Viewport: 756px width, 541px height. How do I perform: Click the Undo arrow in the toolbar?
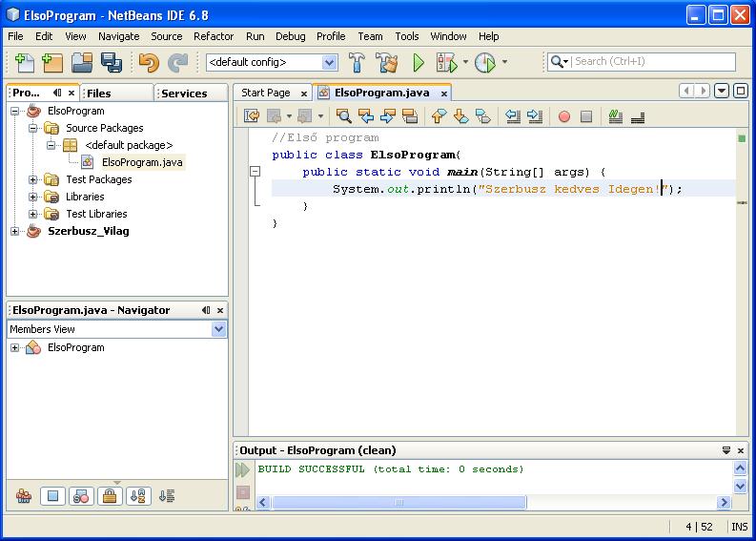149,63
